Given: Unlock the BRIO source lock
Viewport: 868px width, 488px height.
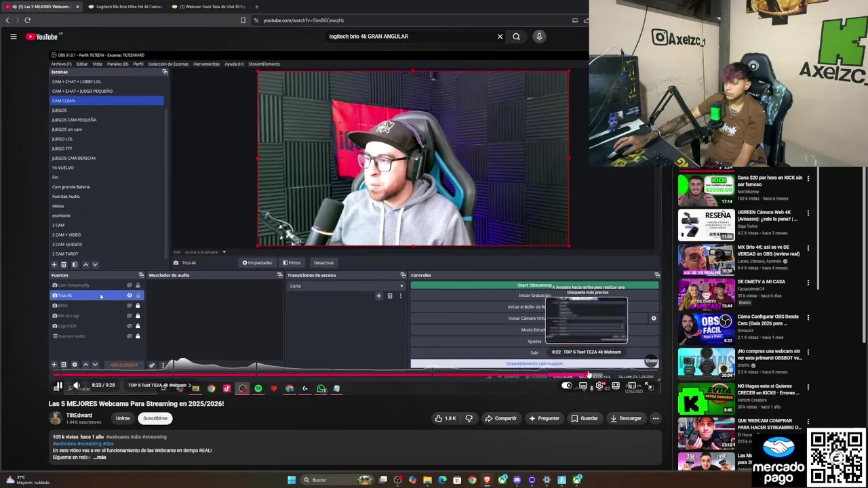Looking at the screenshot, I should (x=138, y=306).
